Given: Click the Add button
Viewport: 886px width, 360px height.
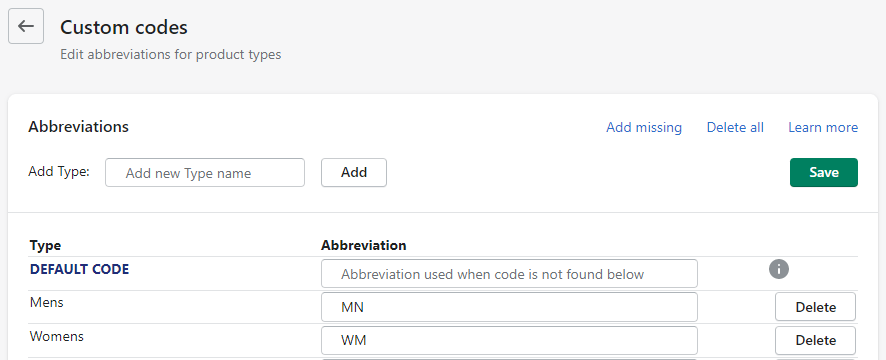Looking at the screenshot, I should 354,172.
